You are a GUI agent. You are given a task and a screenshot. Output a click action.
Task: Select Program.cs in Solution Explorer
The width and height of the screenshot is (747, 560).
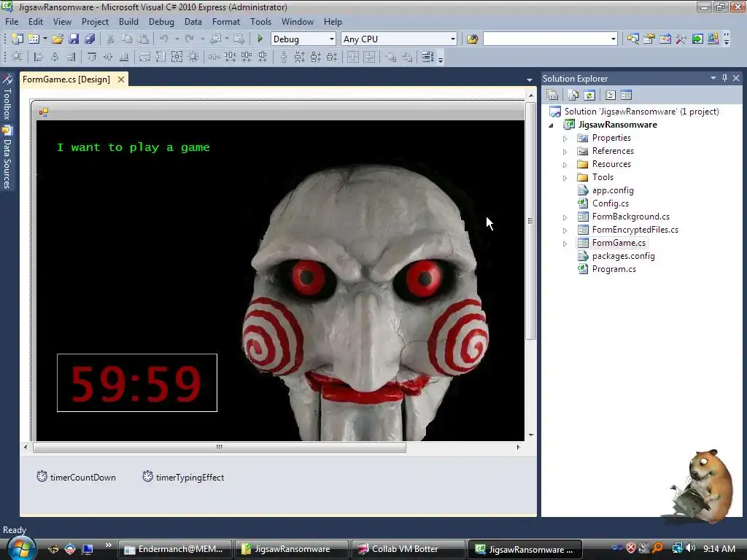click(x=614, y=269)
